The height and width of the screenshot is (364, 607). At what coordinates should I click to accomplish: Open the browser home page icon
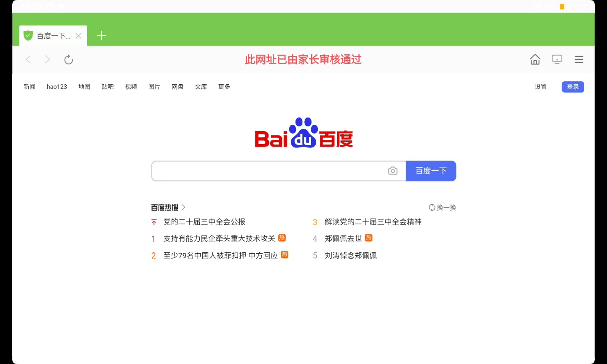(535, 59)
